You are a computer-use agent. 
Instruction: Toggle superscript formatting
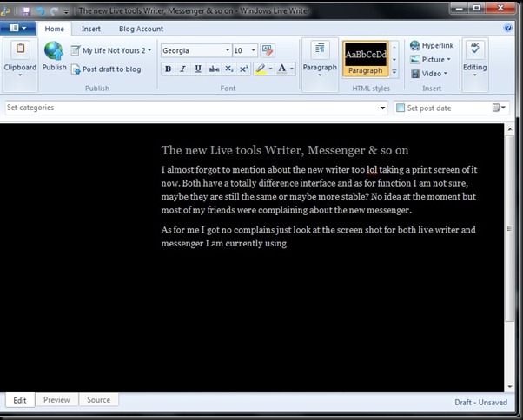click(x=244, y=69)
